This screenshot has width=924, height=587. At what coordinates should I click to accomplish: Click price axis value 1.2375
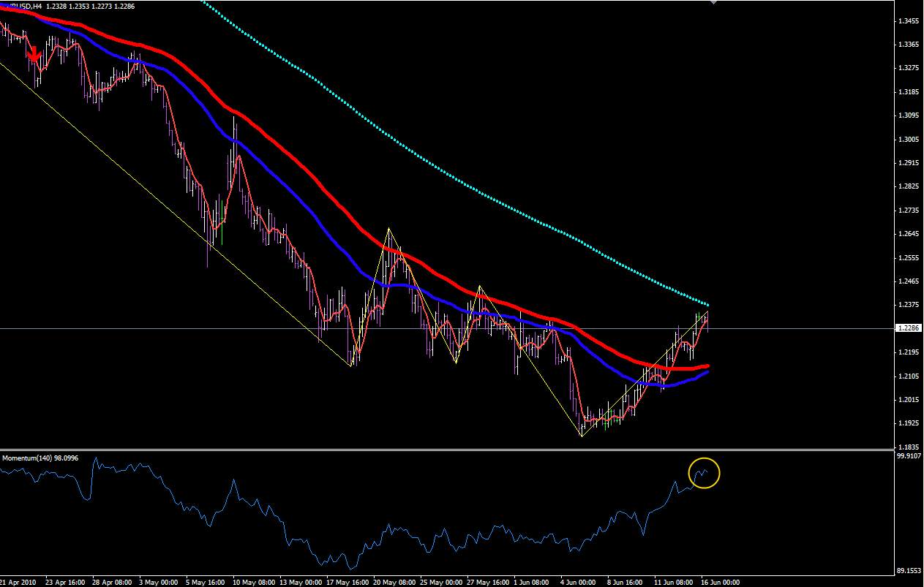909,305
